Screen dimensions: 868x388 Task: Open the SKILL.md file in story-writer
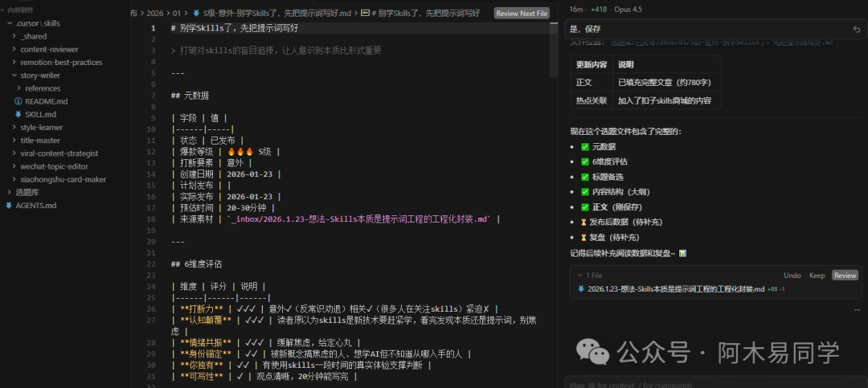40,114
